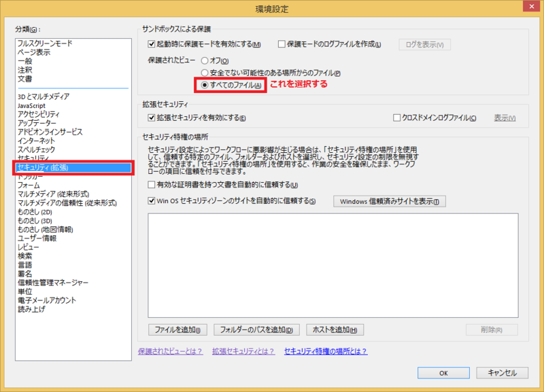Open セキュリティ特権の場所とは？ help link

pos(326,351)
